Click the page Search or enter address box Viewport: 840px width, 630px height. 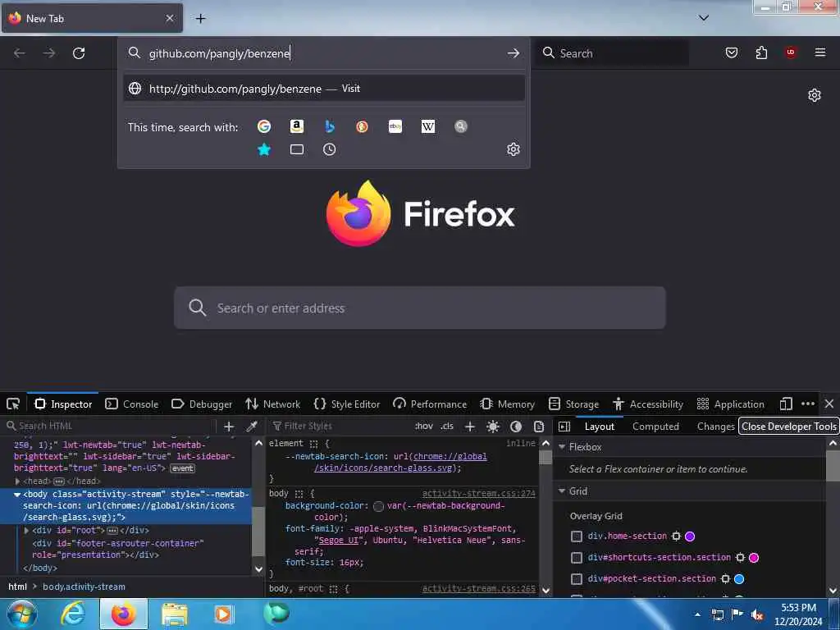tap(420, 308)
